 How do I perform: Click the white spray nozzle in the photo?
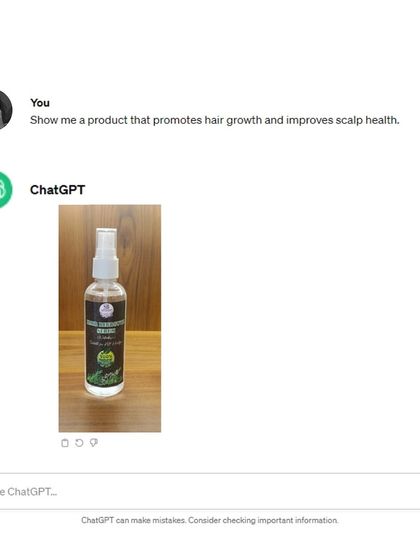106,252
